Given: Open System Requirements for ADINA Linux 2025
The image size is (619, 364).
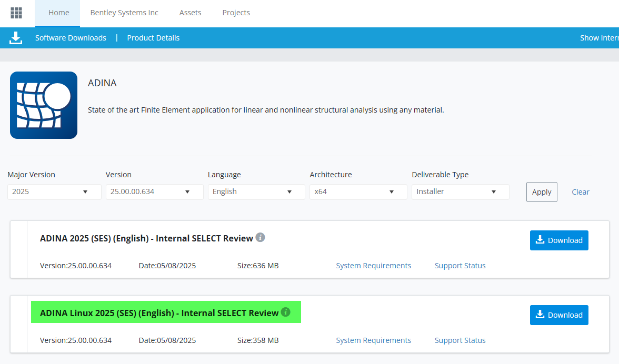Looking at the screenshot, I should pos(374,340).
